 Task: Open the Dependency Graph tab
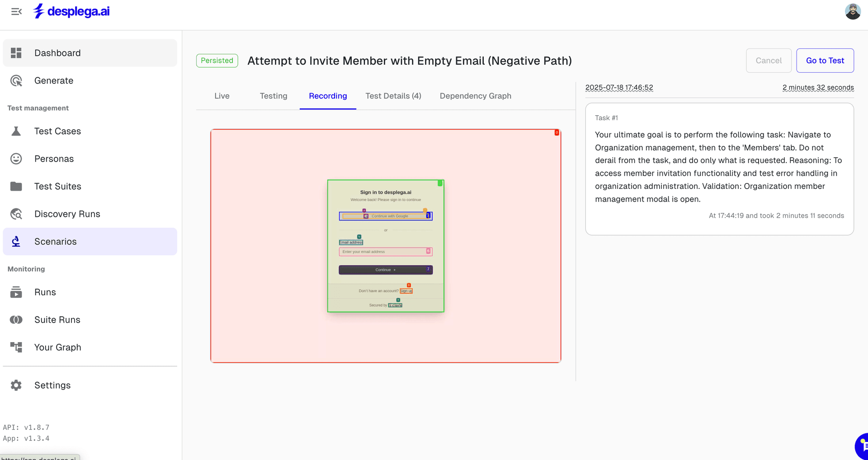475,96
